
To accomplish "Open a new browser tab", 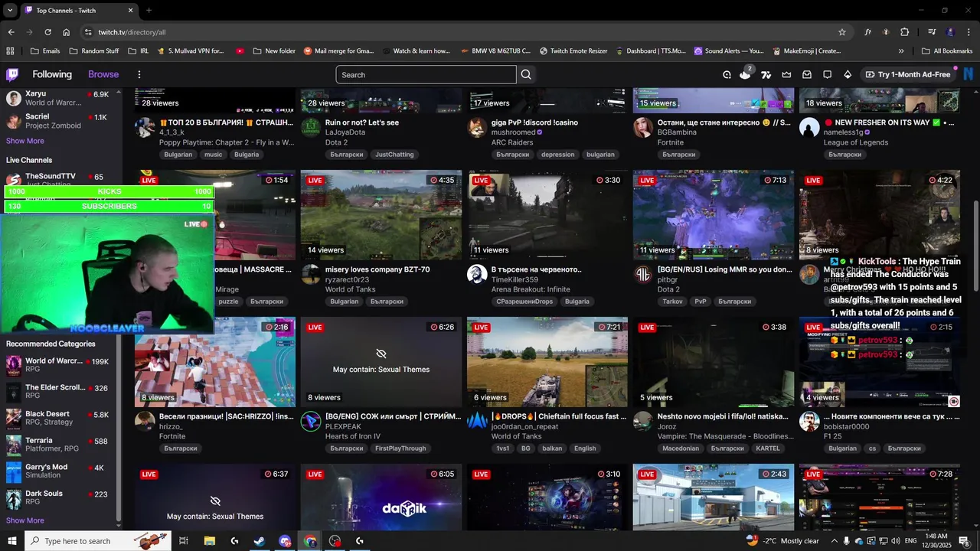I will 149,10.
